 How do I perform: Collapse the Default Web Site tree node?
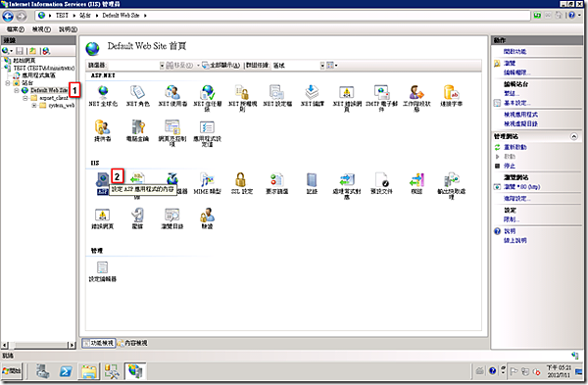click(17, 90)
